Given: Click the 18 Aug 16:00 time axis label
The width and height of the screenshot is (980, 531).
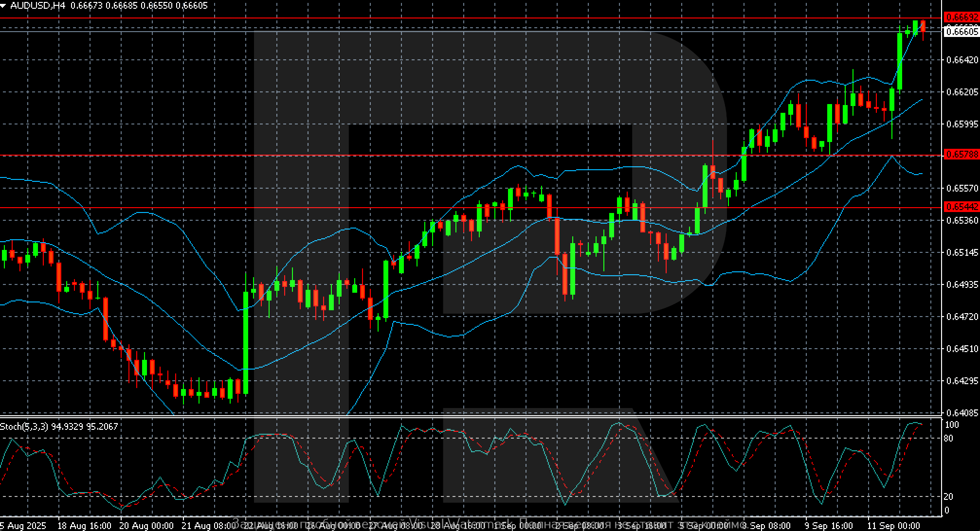Looking at the screenshot, I should [x=84, y=526].
